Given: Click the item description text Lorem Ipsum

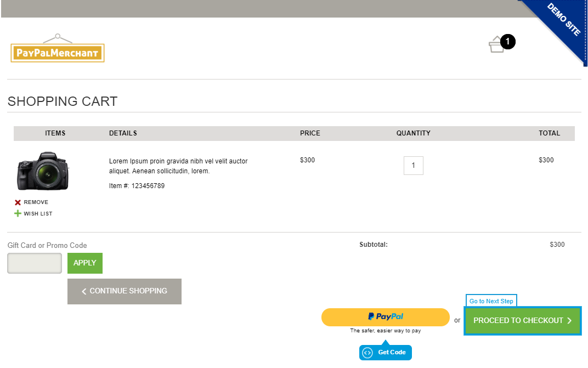Looking at the screenshot, I should point(178,166).
